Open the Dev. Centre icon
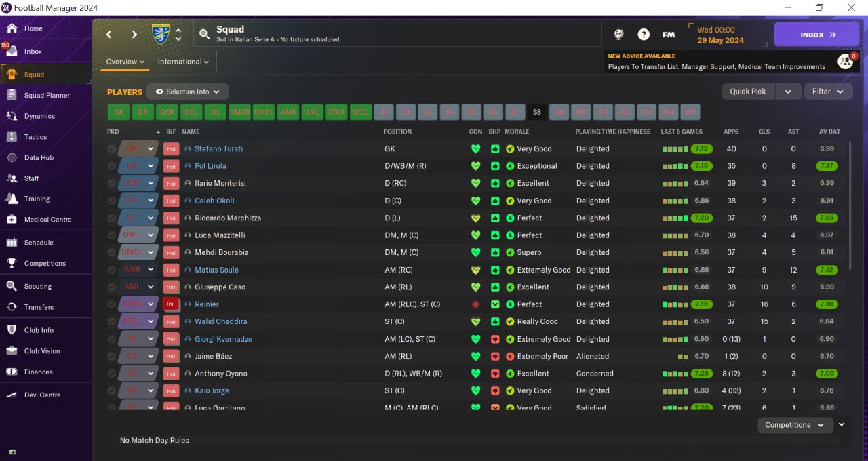868x461 pixels. coord(12,395)
